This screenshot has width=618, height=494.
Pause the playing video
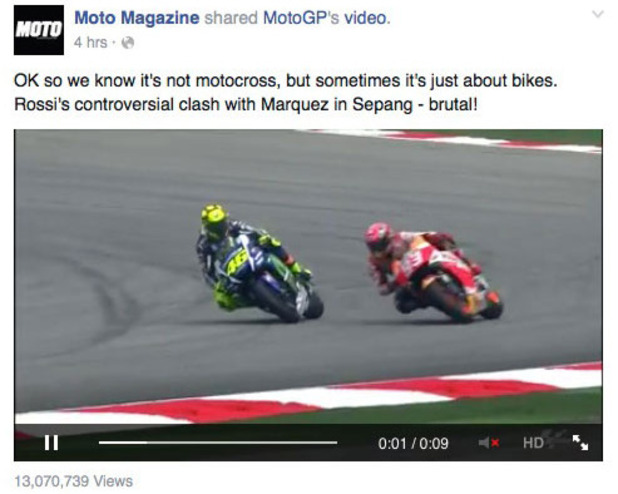point(51,442)
